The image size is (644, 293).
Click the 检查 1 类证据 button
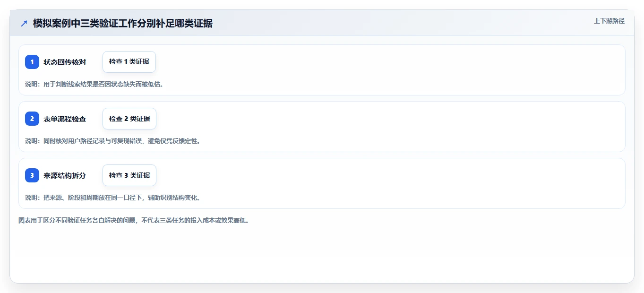(x=129, y=62)
